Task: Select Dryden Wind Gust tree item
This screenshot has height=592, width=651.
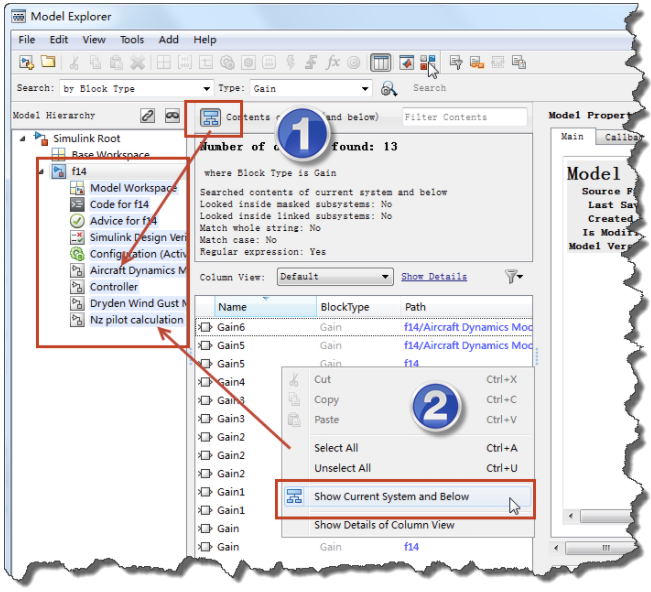Action: pyautogui.click(x=137, y=303)
